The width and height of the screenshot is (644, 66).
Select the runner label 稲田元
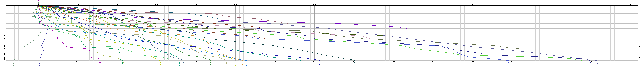coord(320,63)
